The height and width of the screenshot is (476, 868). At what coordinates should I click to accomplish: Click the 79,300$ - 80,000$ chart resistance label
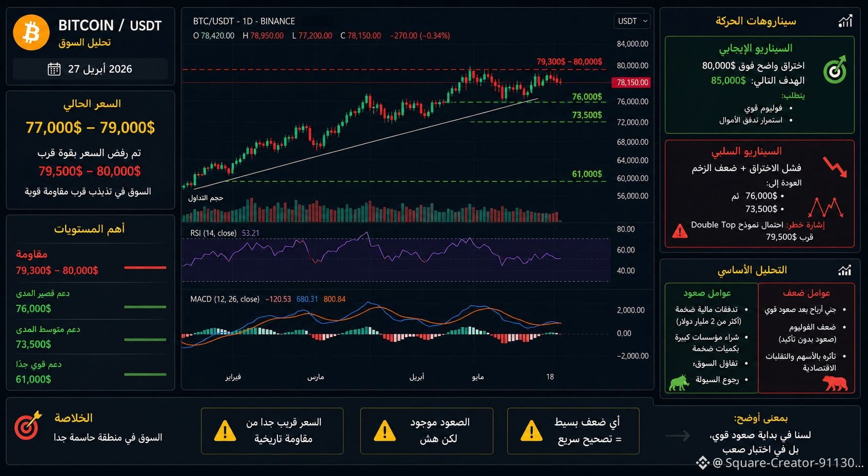click(569, 61)
